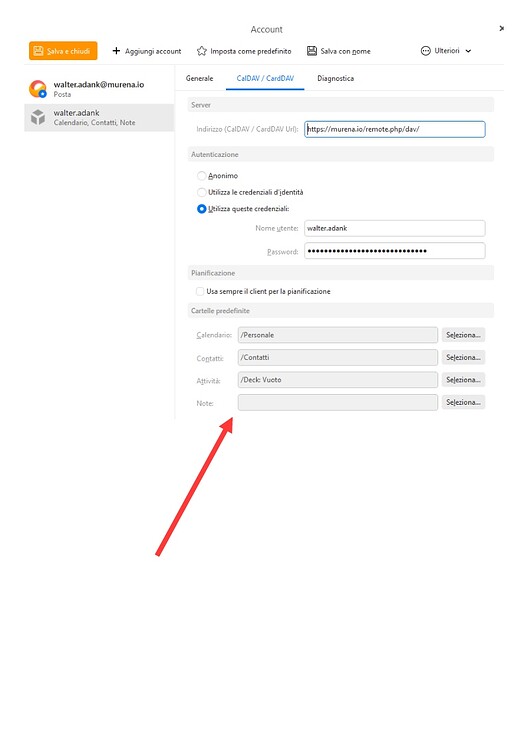Select Imposta come predefinito
The width and height of the screenshot is (529, 750).
(x=244, y=51)
